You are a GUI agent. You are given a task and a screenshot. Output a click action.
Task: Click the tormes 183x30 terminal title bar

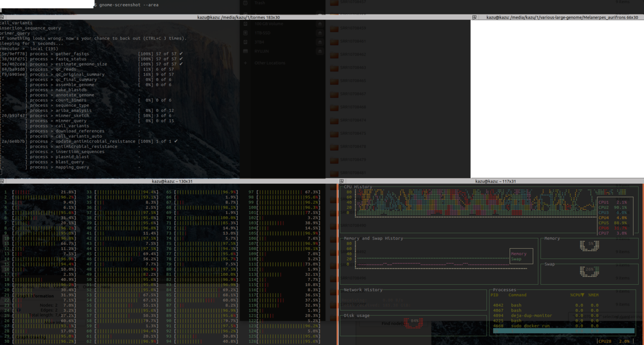[x=235, y=17]
